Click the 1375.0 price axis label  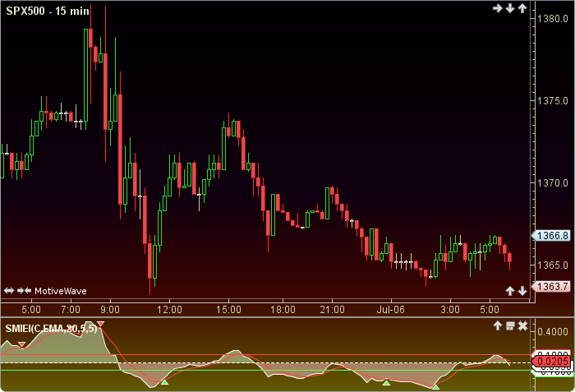coord(553,101)
